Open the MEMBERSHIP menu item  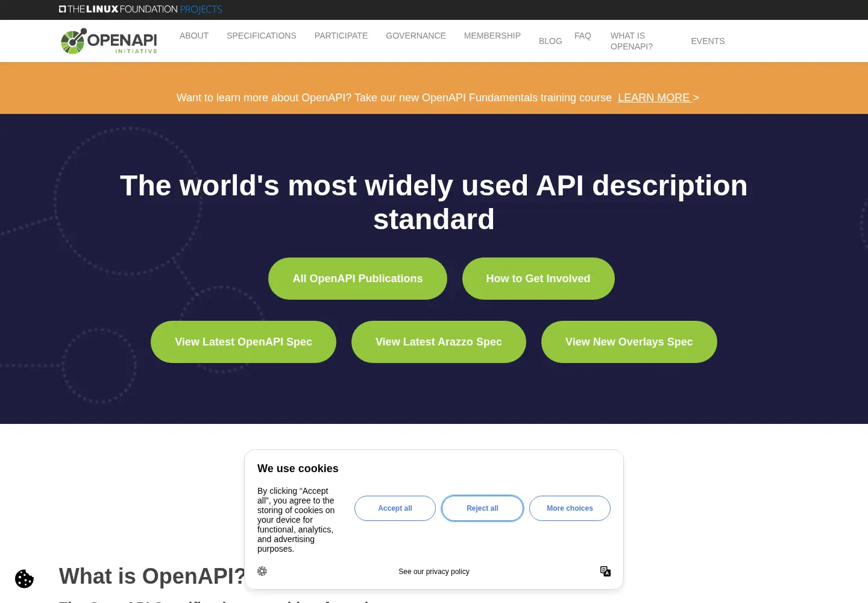click(492, 36)
